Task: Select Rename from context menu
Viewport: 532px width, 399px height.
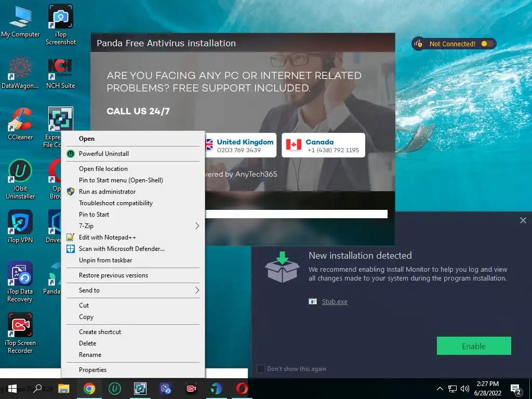Action: (132, 355)
